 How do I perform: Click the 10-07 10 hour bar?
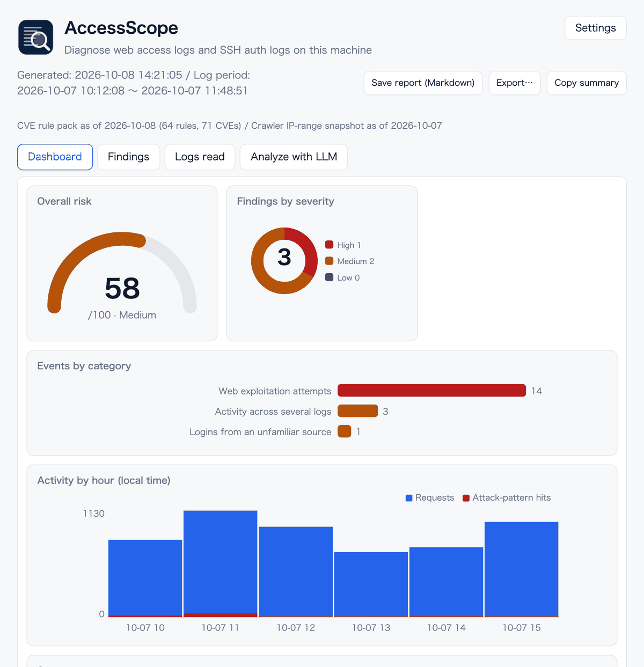coord(145,578)
